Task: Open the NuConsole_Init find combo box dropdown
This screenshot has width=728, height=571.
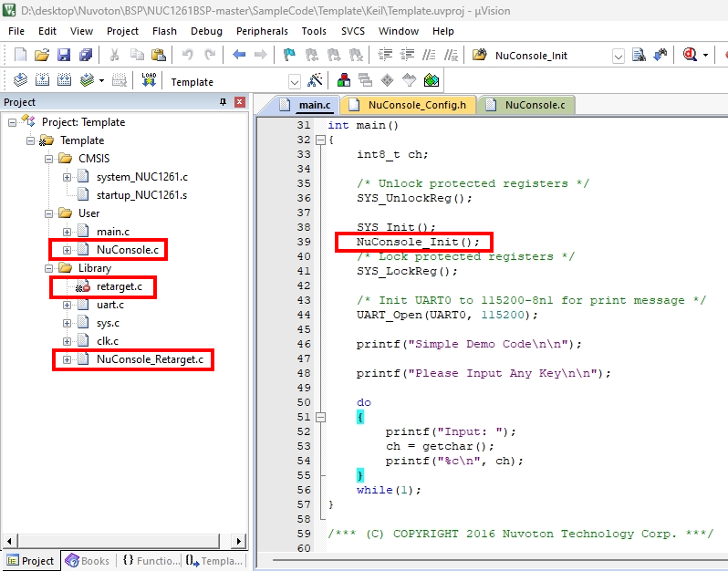Action: (618, 57)
